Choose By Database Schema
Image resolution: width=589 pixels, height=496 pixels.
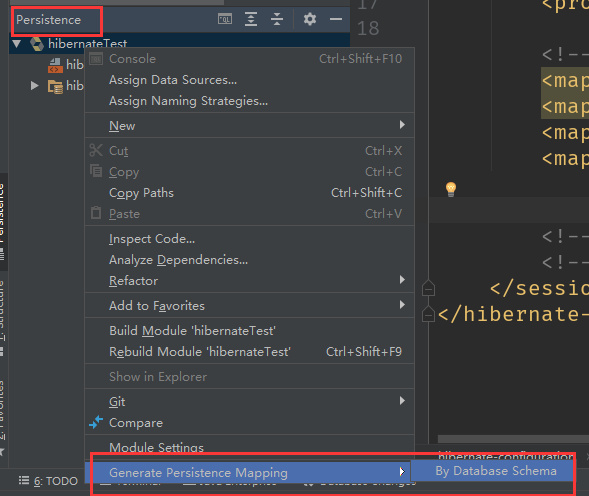pyautogui.click(x=492, y=471)
